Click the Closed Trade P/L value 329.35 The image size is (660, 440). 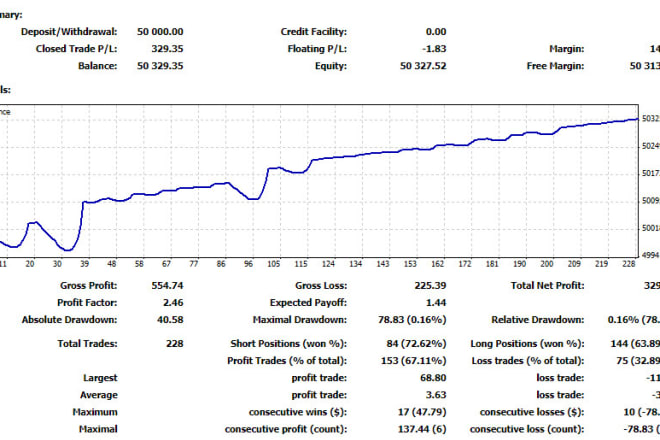[167, 49]
